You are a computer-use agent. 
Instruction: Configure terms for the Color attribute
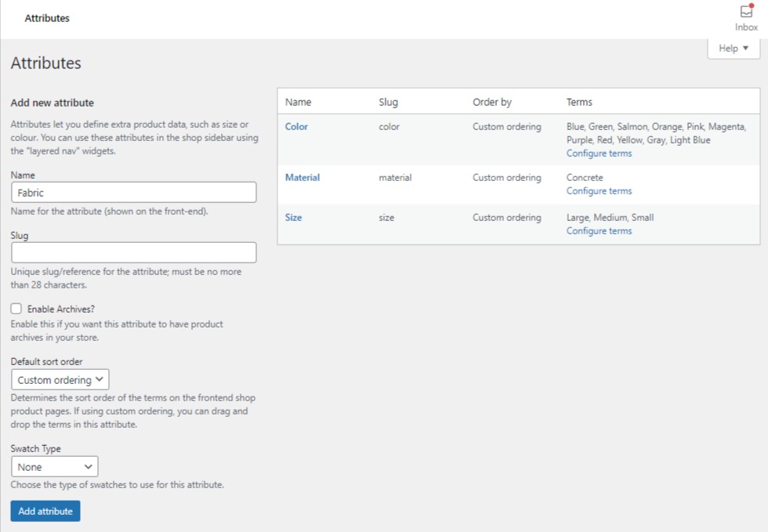(x=599, y=154)
